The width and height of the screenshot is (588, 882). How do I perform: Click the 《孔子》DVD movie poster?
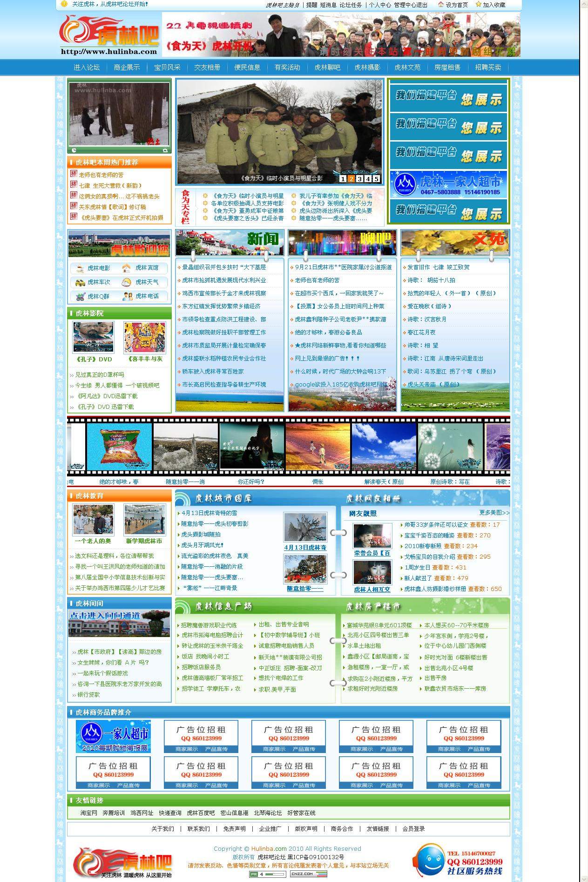(93, 338)
